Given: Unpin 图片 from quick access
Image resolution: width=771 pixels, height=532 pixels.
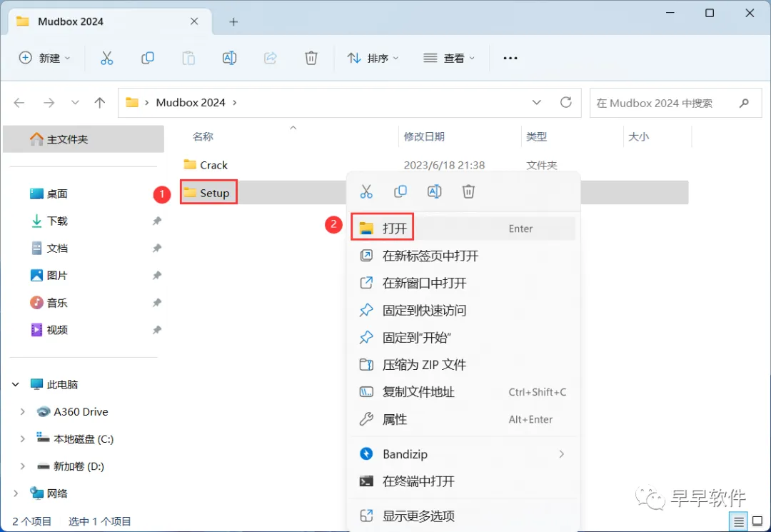Looking at the screenshot, I should coord(157,276).
